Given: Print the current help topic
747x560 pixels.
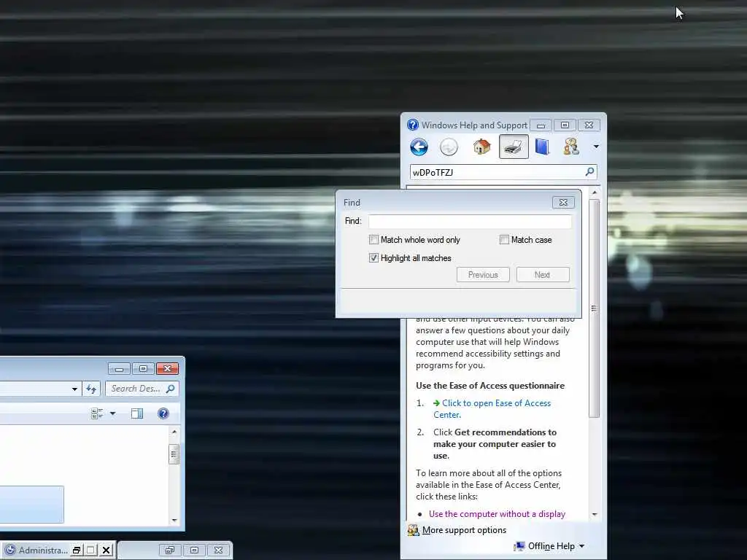Looking at the screenshot, I should 514,147.
